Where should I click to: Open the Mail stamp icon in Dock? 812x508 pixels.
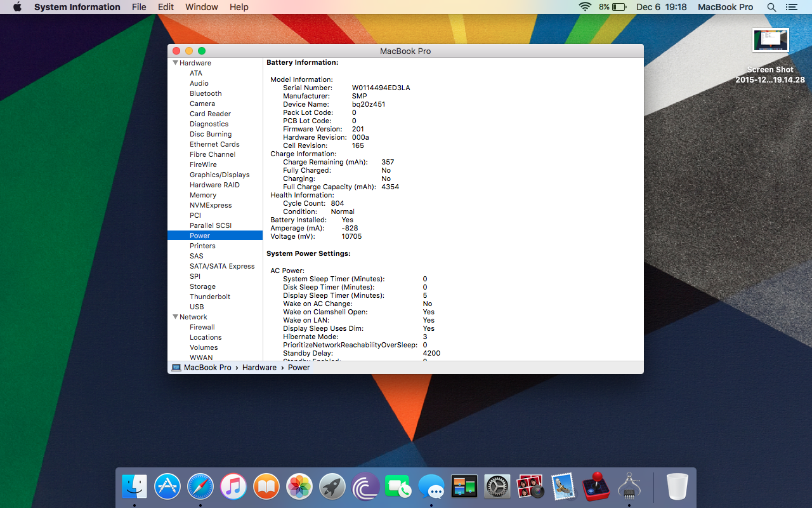(x=563, y=487)
